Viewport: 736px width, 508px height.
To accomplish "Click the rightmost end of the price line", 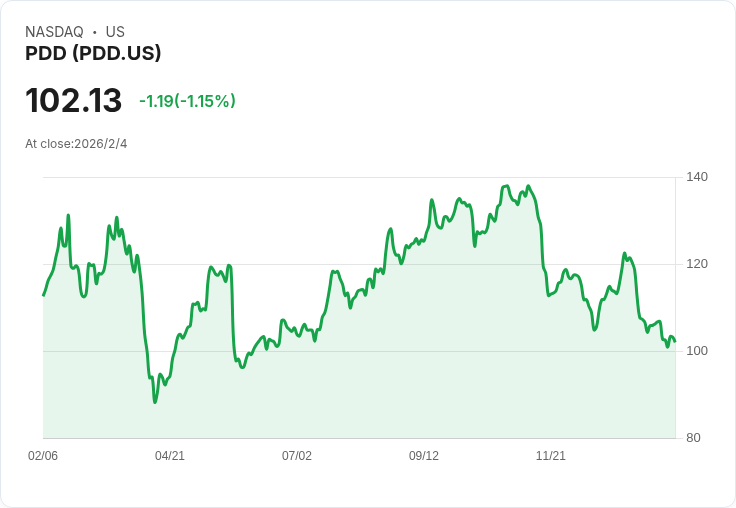I will pos(675,341).
